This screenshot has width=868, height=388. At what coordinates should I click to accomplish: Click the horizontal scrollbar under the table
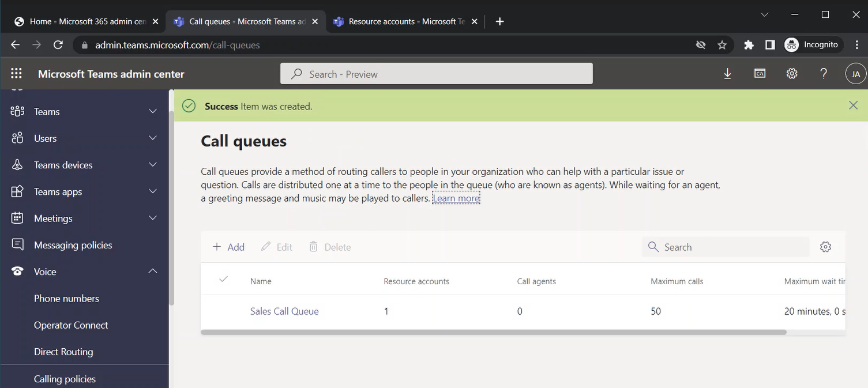(x=493, y=332)
